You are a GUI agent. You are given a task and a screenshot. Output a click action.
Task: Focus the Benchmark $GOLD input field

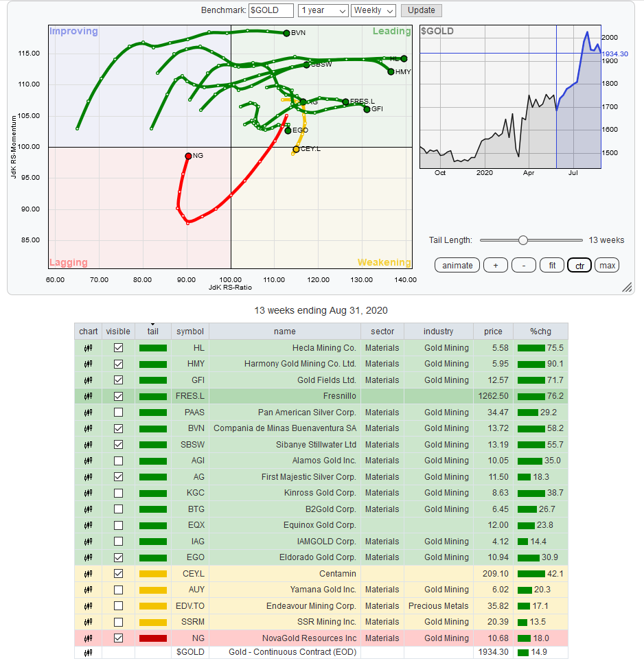coord(271,10)
